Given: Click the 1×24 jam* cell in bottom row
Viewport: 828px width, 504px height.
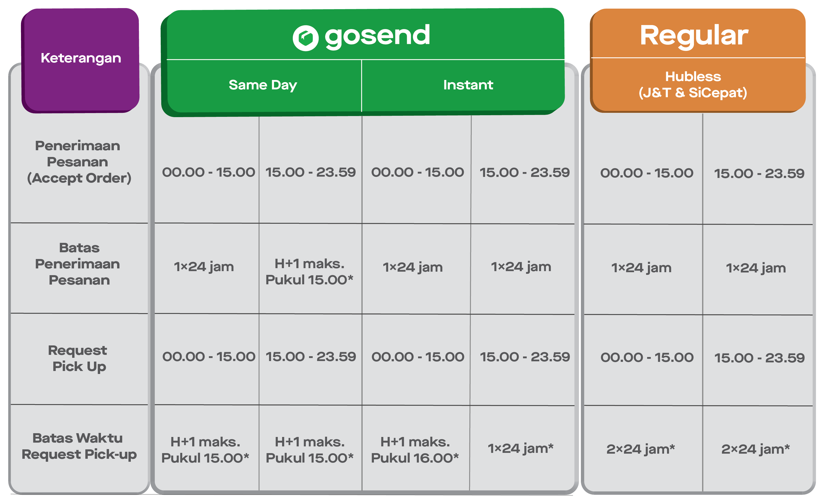Looking at the screenshot, I should [x=521, y=449].
